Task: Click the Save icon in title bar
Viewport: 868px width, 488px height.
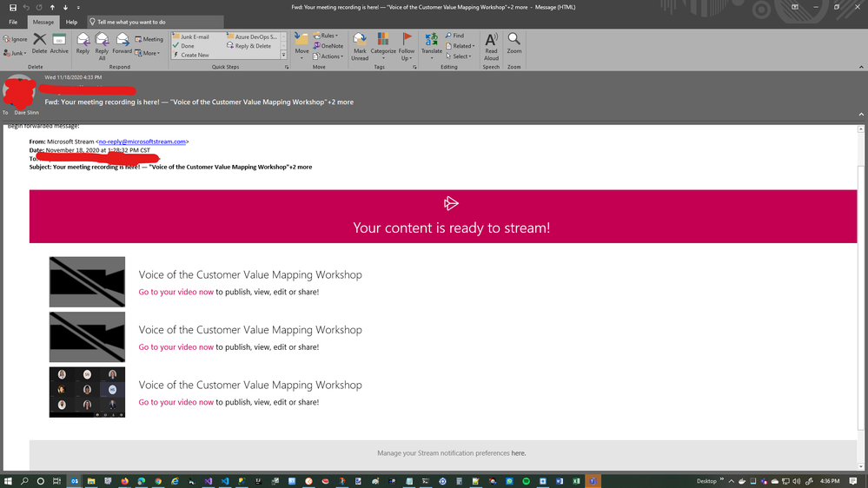Action: click(x=13, y=7)
